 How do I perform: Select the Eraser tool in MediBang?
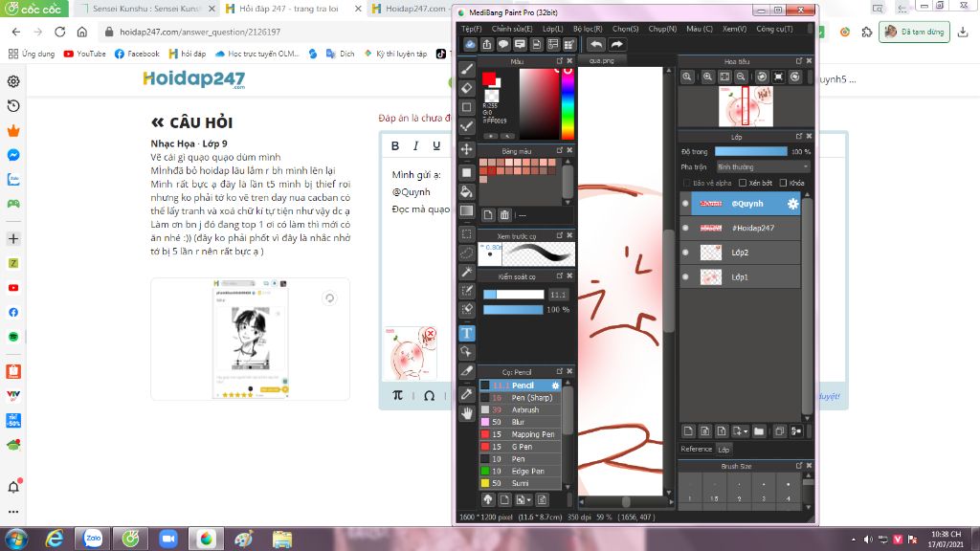[467, 89]
